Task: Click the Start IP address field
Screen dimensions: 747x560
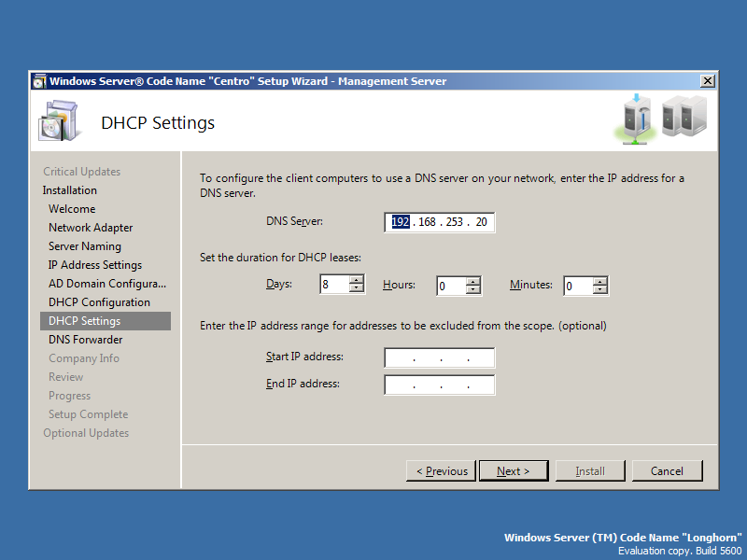Action: (439, 357)
